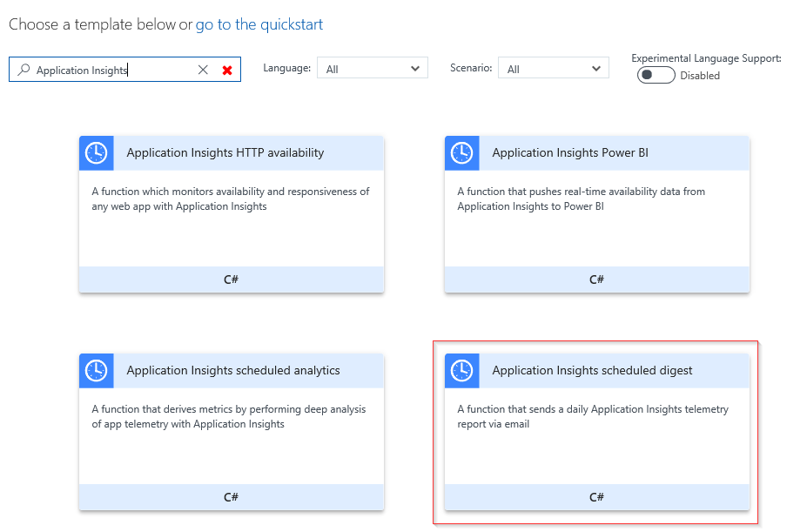Click the C# footer on scheduled digest card
This screenshot has width=807, height=532.
596,497
